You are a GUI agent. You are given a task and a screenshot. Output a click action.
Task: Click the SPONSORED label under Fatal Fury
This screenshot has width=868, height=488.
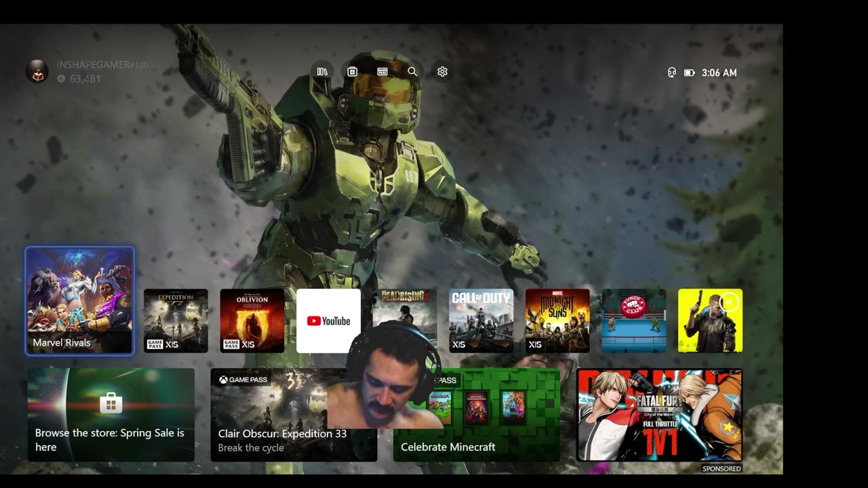pos(722,468)
